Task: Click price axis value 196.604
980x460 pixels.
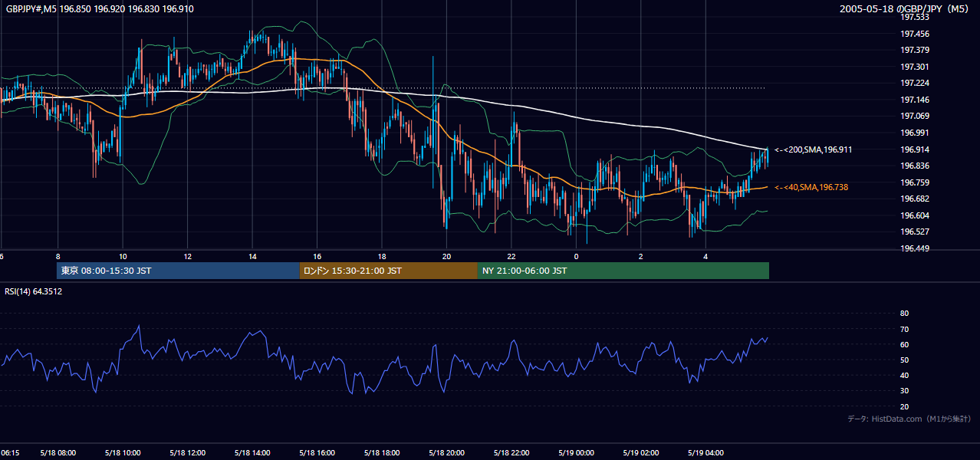Action: [914, 215]
